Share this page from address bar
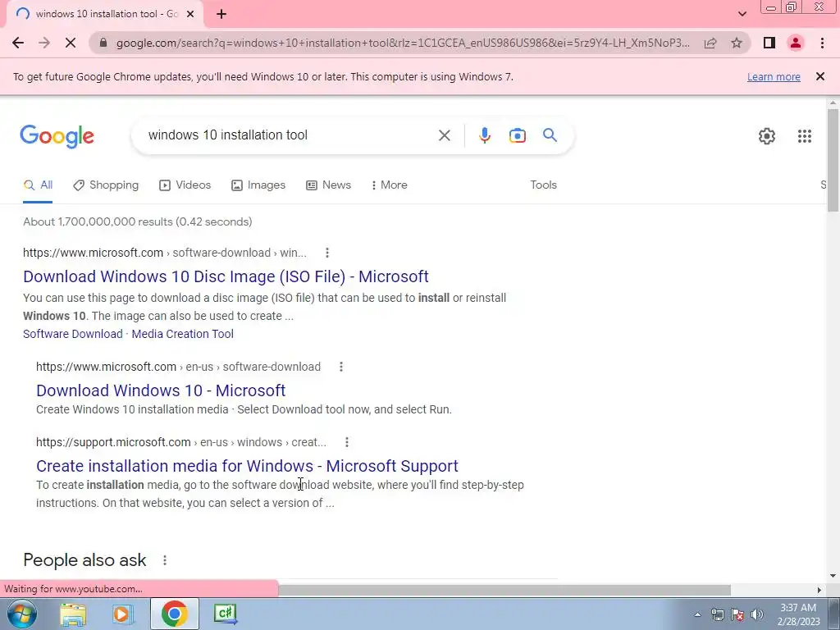The height and width of the screenshot is (630, 840). coord(710,43)
